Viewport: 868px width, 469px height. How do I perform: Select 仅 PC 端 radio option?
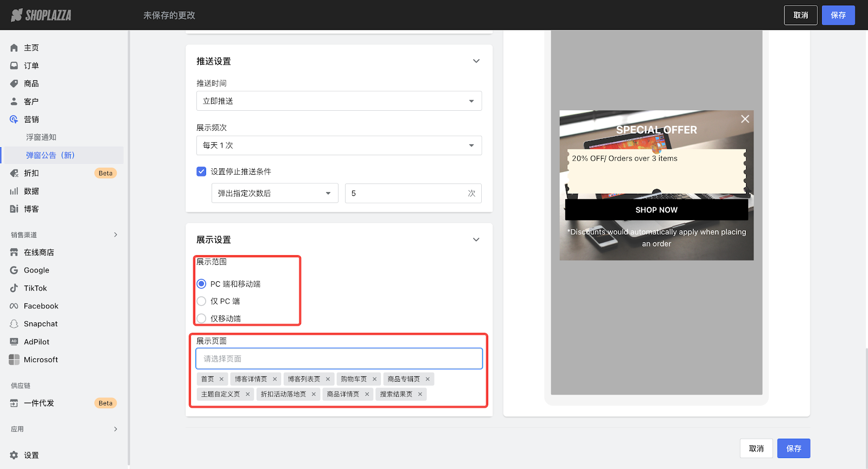(x=201, y=301)
